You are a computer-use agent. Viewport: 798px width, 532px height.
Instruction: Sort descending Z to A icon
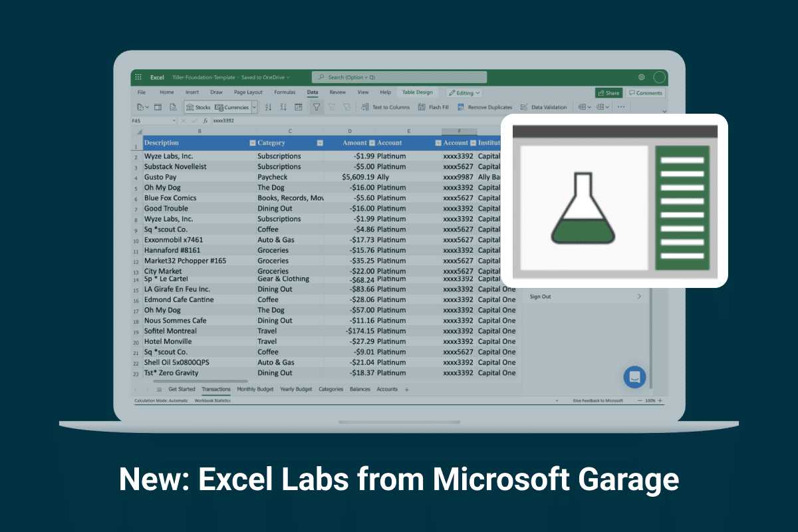pos(283,107)
